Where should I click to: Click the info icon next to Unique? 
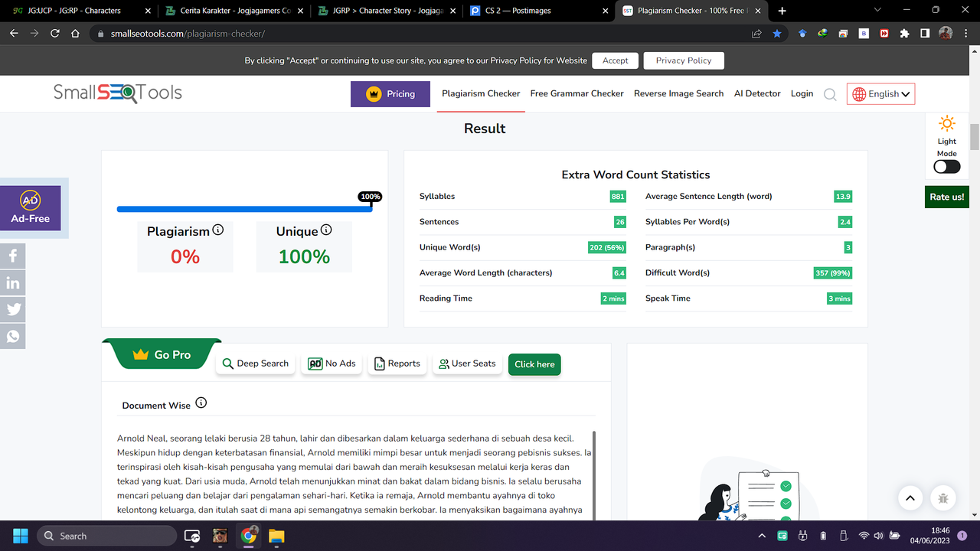click(326, 230)
